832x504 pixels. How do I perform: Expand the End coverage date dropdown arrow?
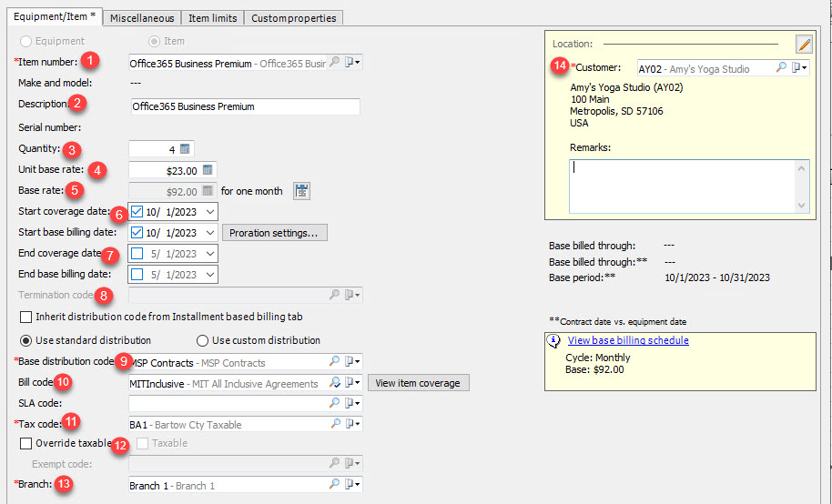[210, 253]
